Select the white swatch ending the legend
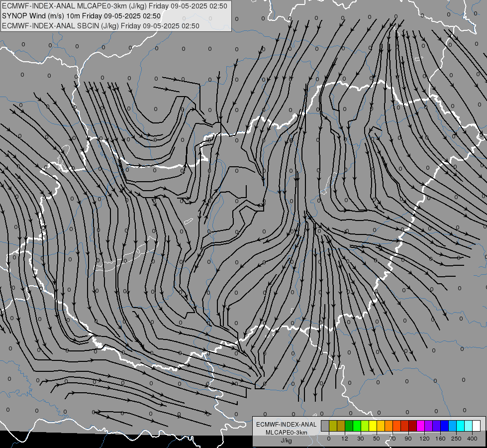 coord(477,426)
